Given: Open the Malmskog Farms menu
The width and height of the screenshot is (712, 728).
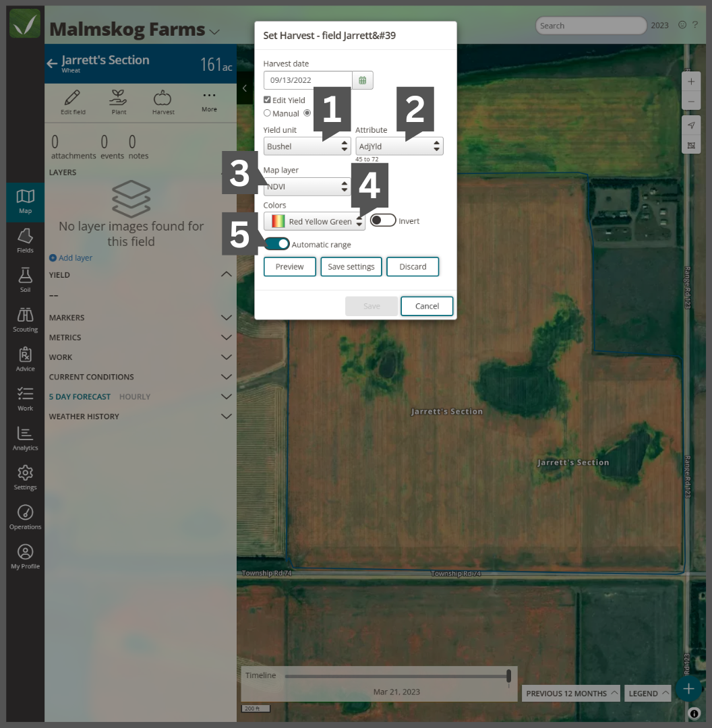Looking at the screenshot, I should click(215, 30).
